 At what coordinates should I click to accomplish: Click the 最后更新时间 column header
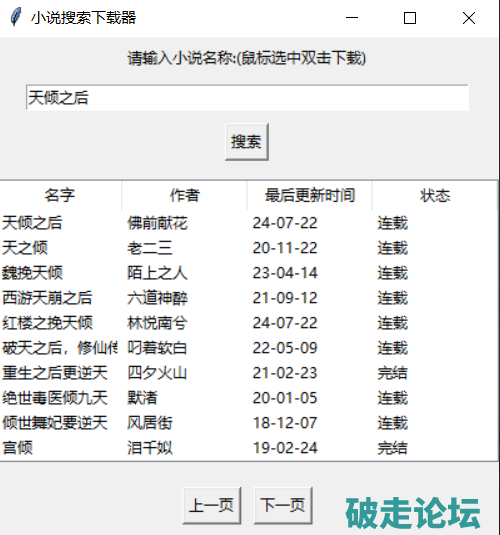[x=310, y=196]
